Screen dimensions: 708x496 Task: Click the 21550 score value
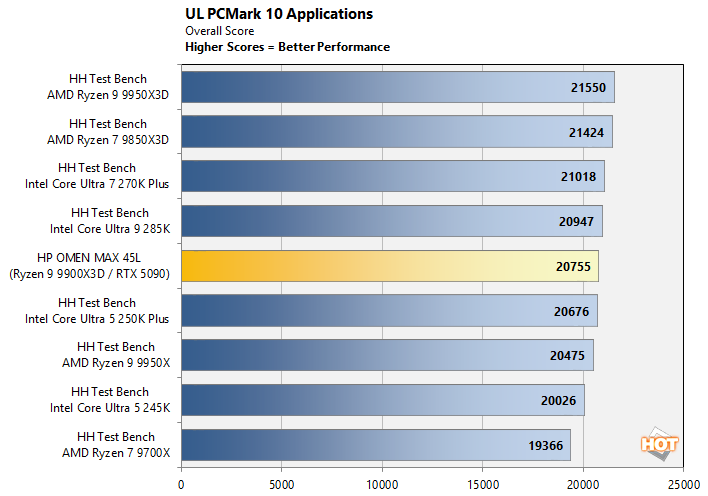pyautogui.click(x=588, y=87)
